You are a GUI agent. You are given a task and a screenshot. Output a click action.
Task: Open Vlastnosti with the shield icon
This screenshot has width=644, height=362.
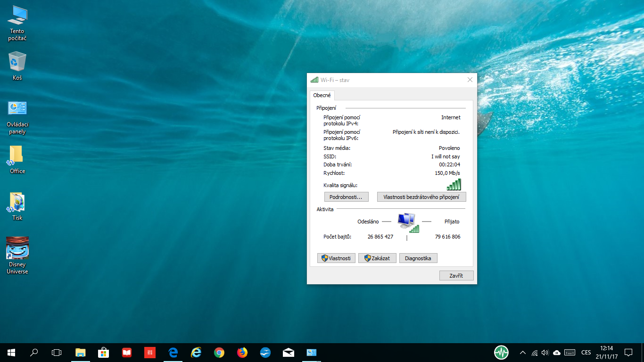tap(336, 258)
